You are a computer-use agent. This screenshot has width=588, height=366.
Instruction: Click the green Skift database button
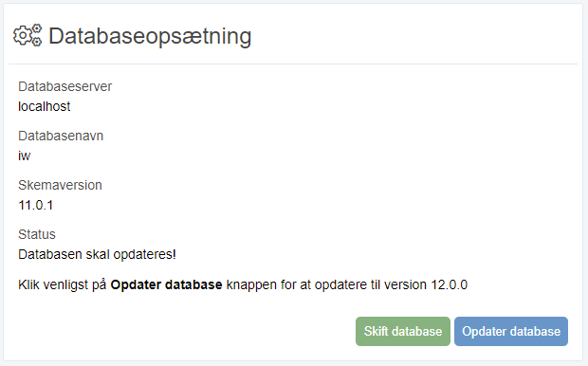[x=403, y=332]
